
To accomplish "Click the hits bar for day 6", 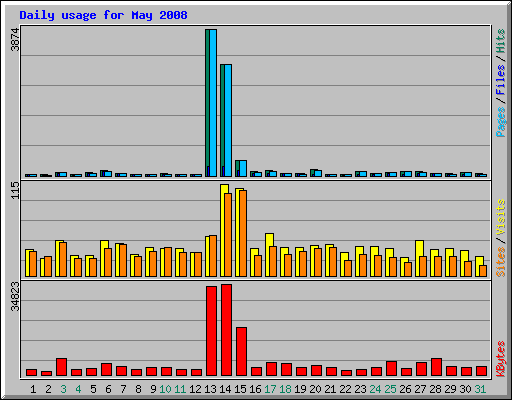I will [102, 173].
